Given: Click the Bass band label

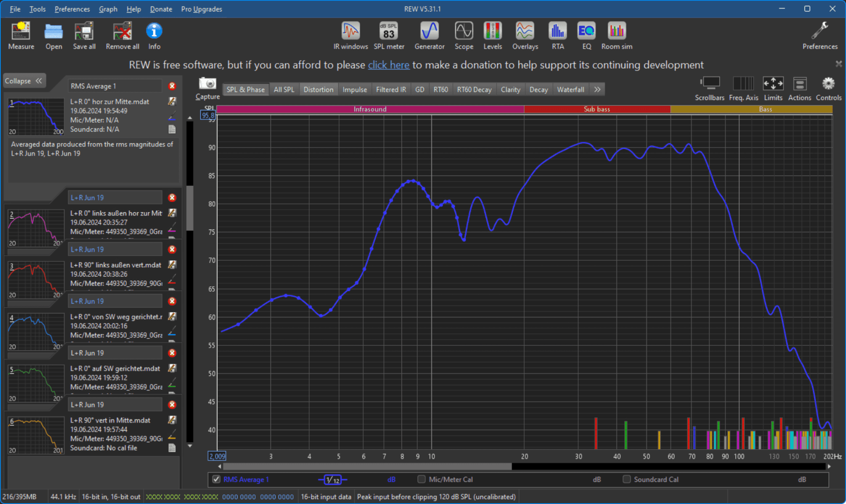Looking at the screenshot, I should pyautogui.click(x=765, y=109).
